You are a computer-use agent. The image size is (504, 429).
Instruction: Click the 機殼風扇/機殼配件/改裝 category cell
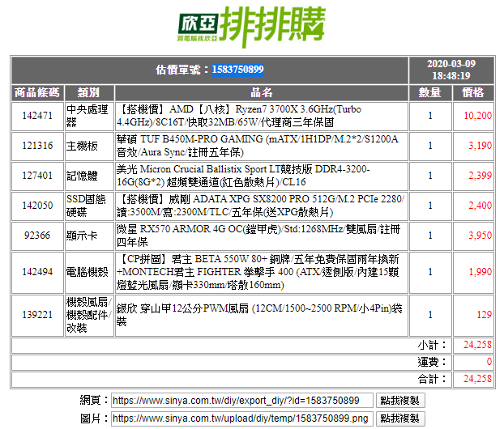89,315
